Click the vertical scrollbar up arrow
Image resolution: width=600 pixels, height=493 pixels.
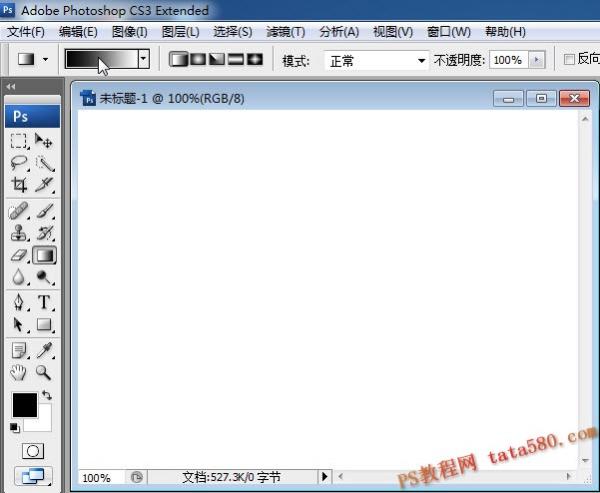click(x=585, y=119)
